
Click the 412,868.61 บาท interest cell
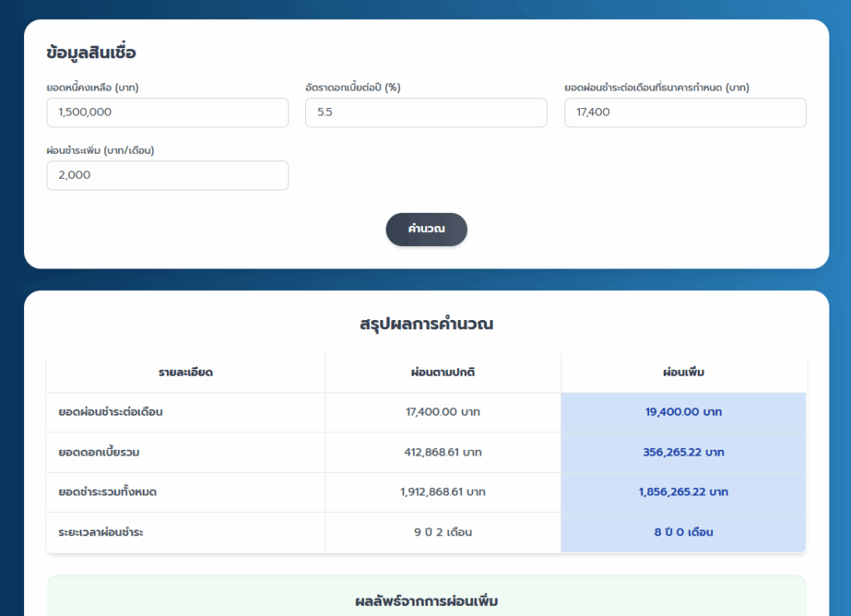[443, 452]
